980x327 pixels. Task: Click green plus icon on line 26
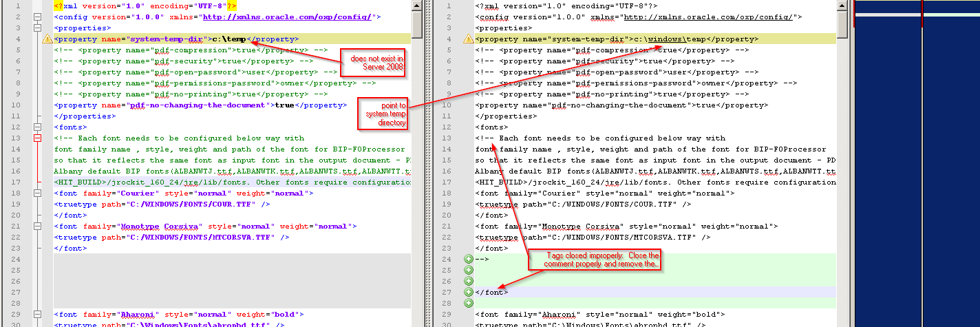click(x=469, y=281)
